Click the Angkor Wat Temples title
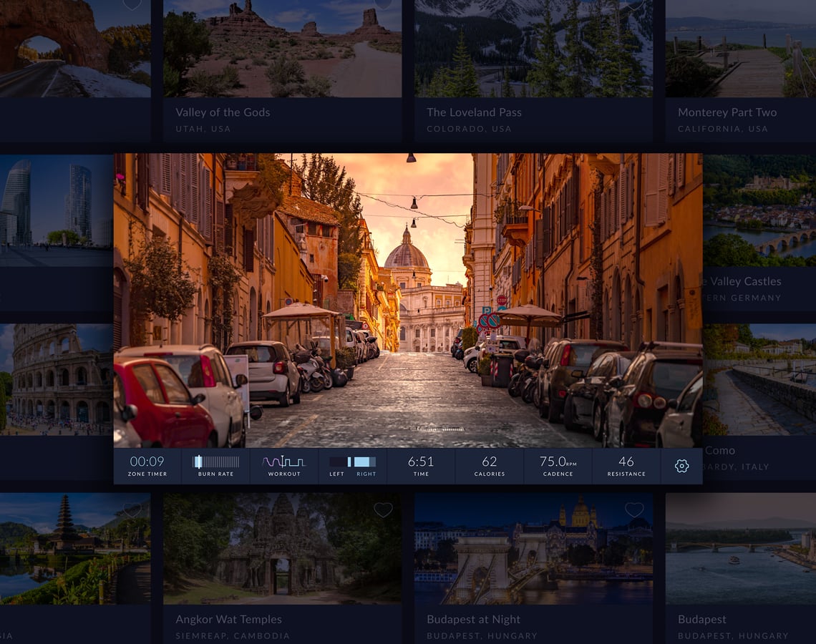Image resolution: width=816 pixels, height=644 pixels. coord(228,620)
